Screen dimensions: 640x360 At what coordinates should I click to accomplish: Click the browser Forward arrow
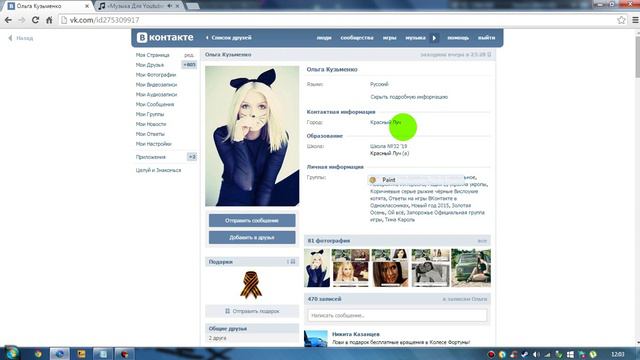[x=22, y=20]
